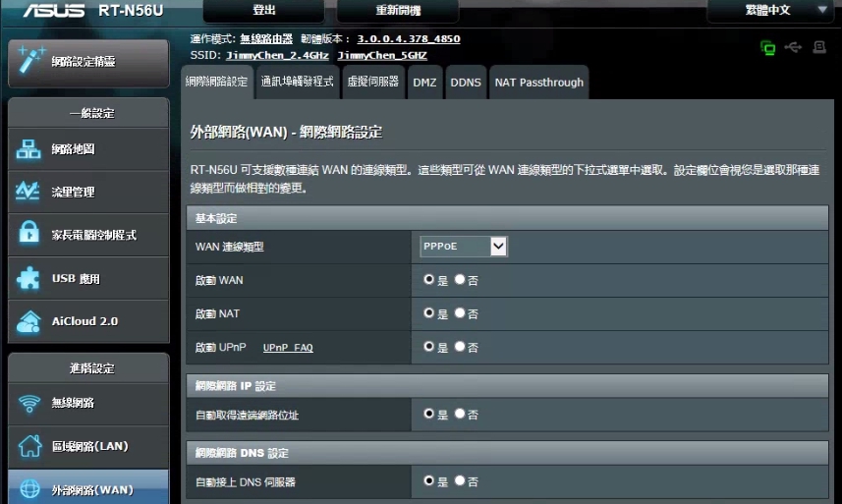Open the AiCloud 2.0 menu label

[x=84, y=321]
